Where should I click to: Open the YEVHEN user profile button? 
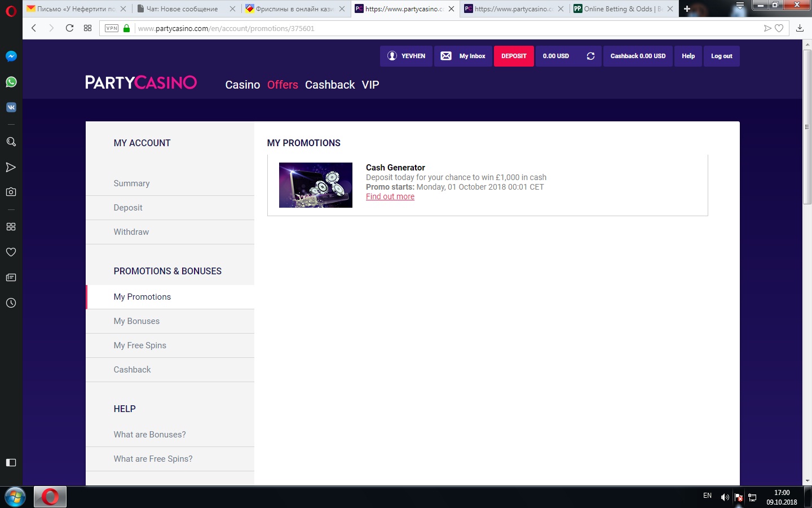click(406, 56)
